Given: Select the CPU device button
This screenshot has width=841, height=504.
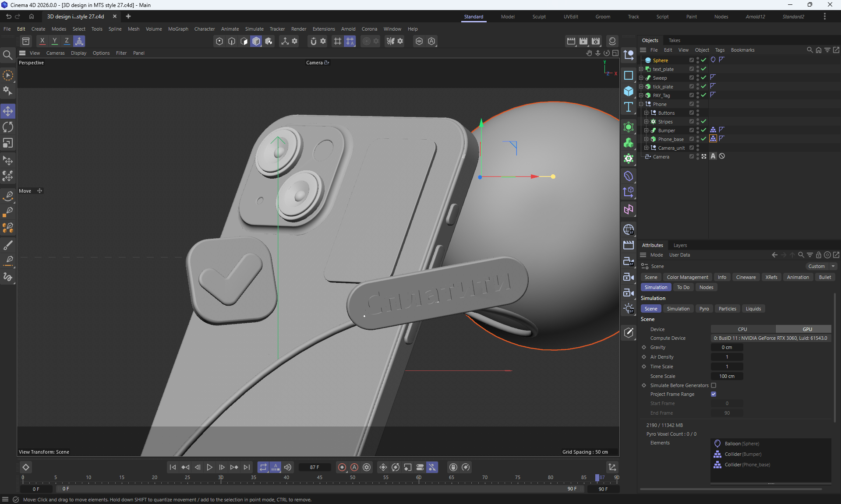Looking at the screenshot, I should click(742, 329).
